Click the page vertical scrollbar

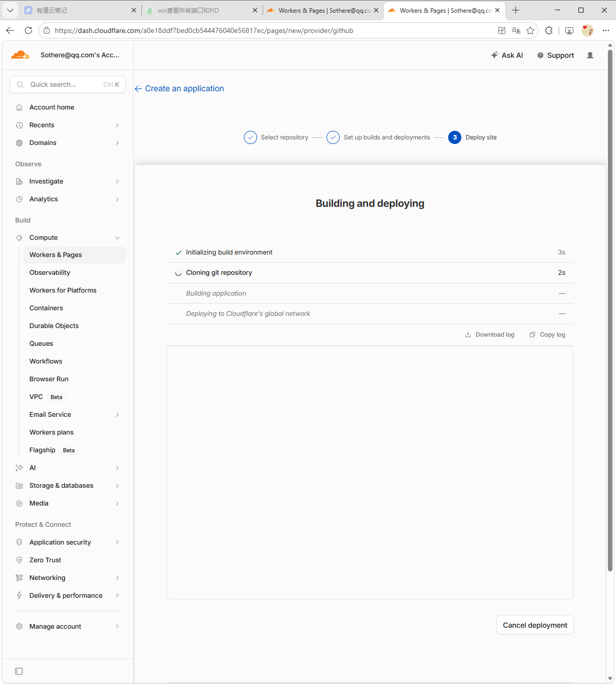(x=610, y=310)
